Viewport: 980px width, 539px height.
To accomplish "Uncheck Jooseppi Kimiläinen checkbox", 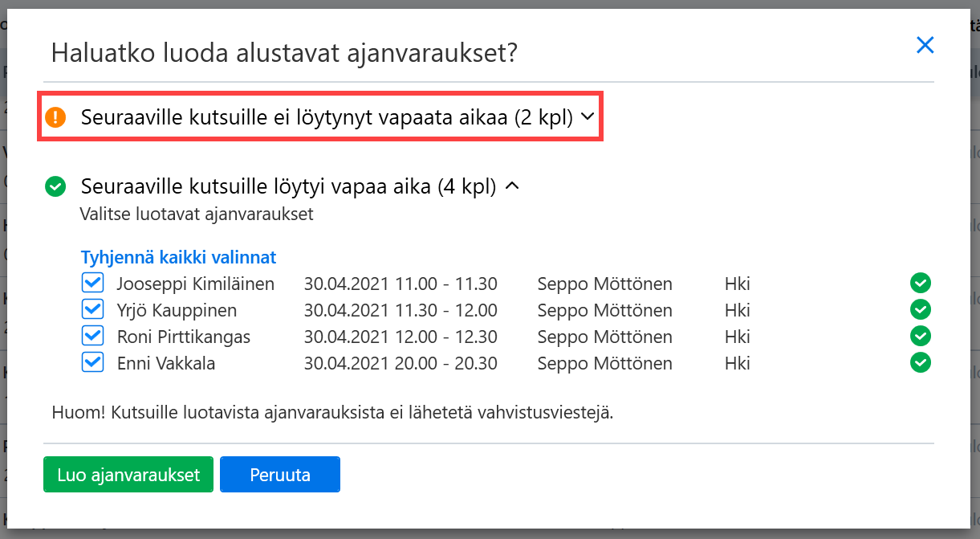I will (93, 284).
